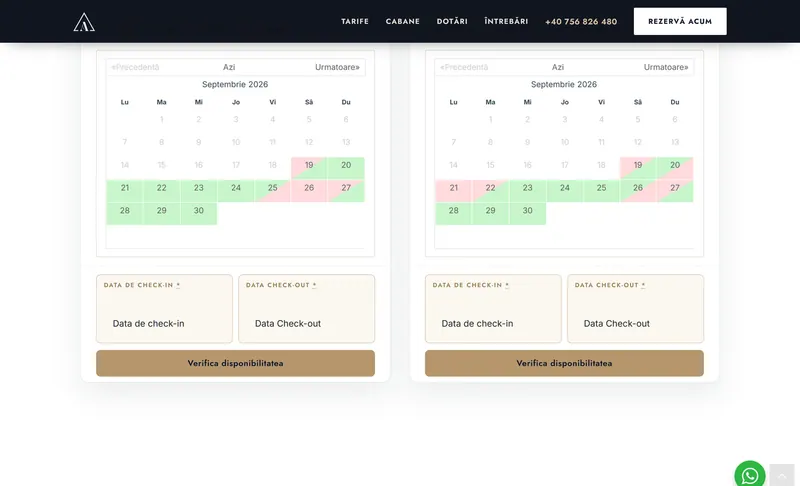Go to Urmatoare month in left calendar
The width and height of the screenshot is (800, 486).
(x=337, y=67)
